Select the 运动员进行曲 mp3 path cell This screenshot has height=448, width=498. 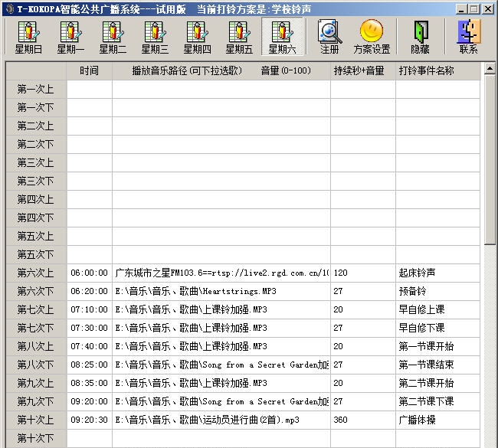pyautogui.click(x=221, y=420)
